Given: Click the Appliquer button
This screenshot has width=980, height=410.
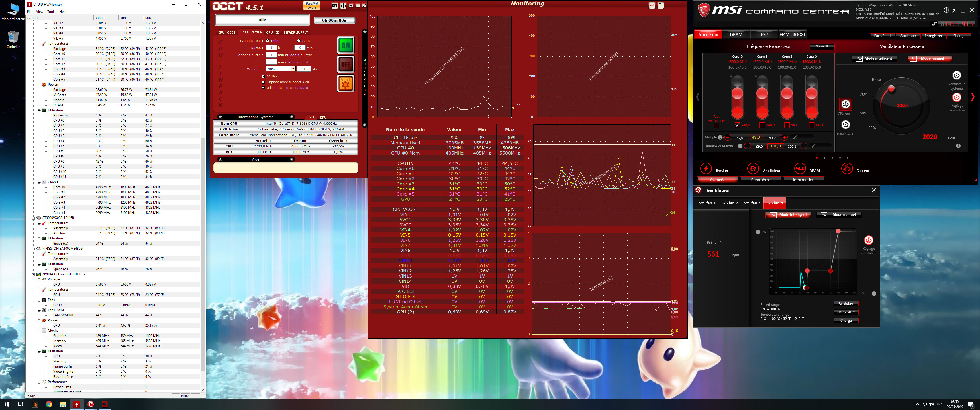Looking at the screenshot, I should pos(908,36).
